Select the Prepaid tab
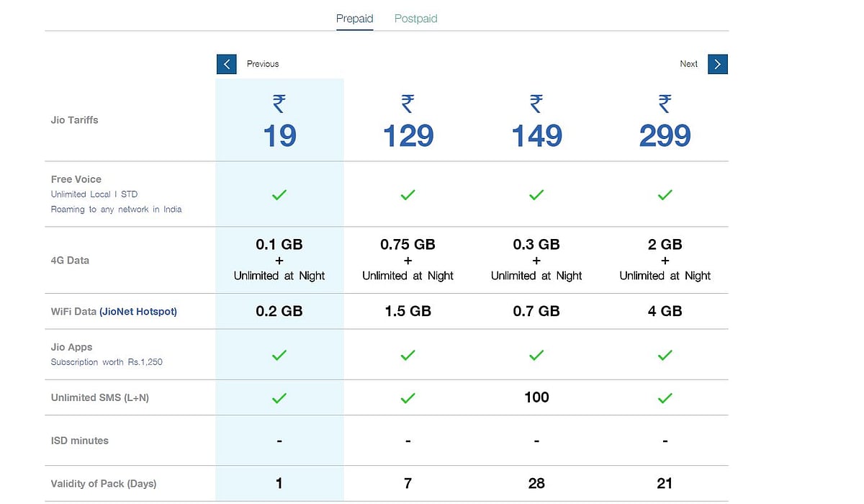 [354, 19]
